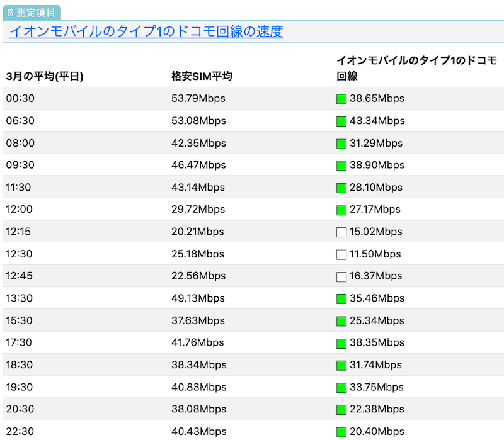Select the green square on the 08:00 row

(341, 143)
